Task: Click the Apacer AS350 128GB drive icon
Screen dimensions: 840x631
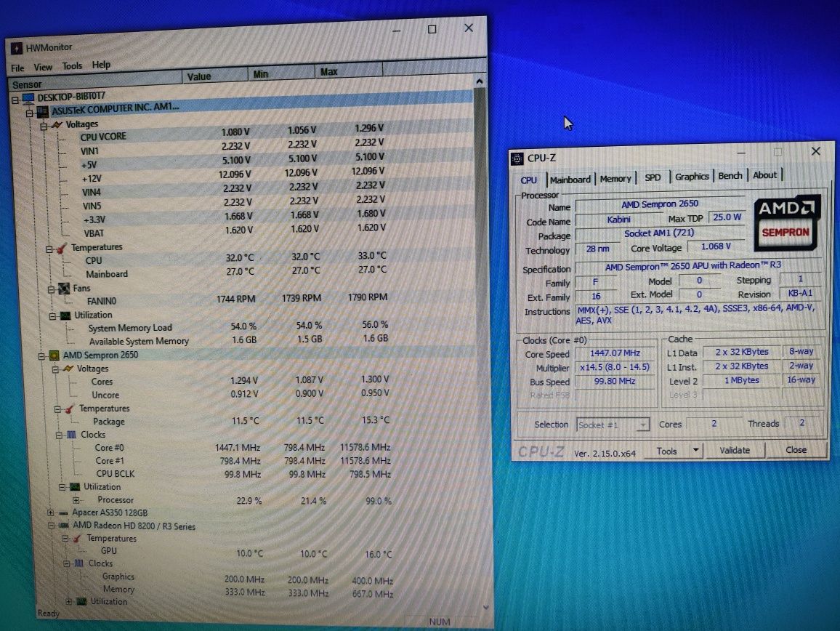Action: coord(63,513)
